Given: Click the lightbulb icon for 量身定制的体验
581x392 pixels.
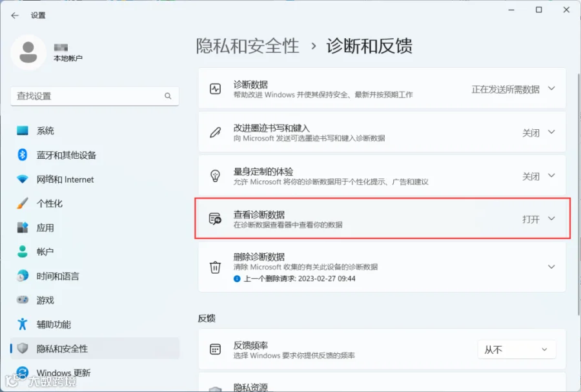Looking at the screenshot, I should click(x=215, y=176).
